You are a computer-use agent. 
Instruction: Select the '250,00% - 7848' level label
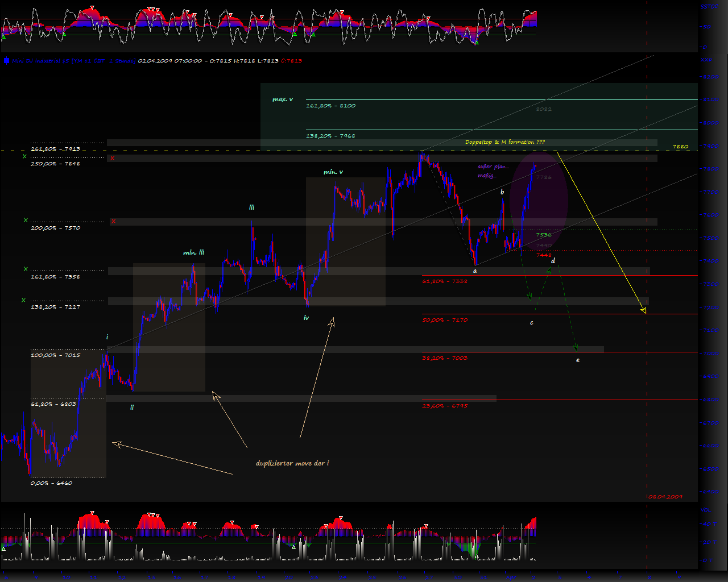[x=55, y=164]
